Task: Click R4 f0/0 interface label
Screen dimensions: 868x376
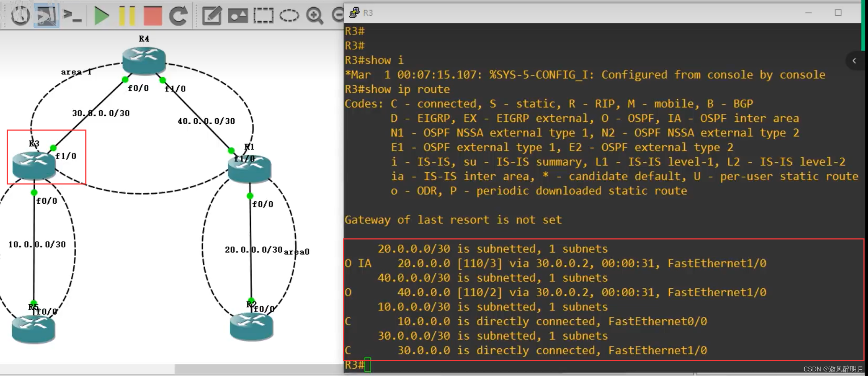Action: [x=138, y=88]
